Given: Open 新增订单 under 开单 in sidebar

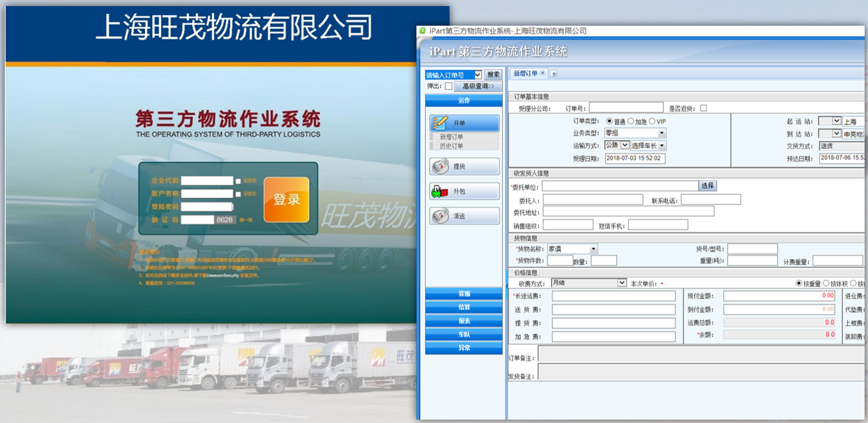Looking at the screenshot, I should [464, 137].
